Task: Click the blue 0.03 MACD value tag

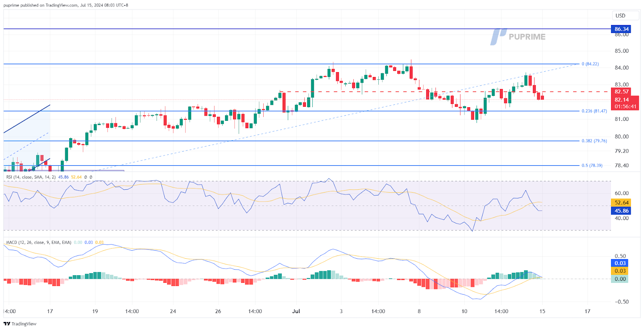Action: [620, 263]
